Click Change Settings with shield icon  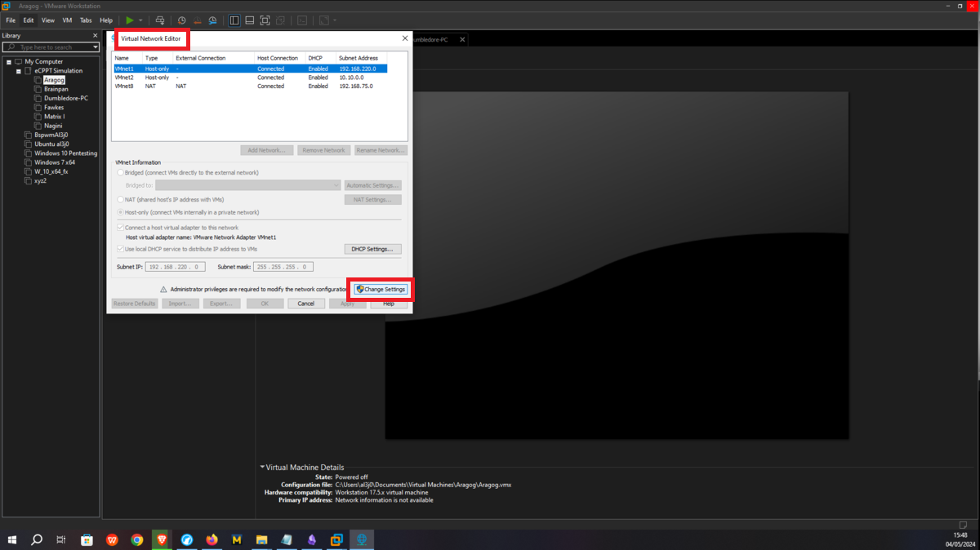tap(381, 290)
